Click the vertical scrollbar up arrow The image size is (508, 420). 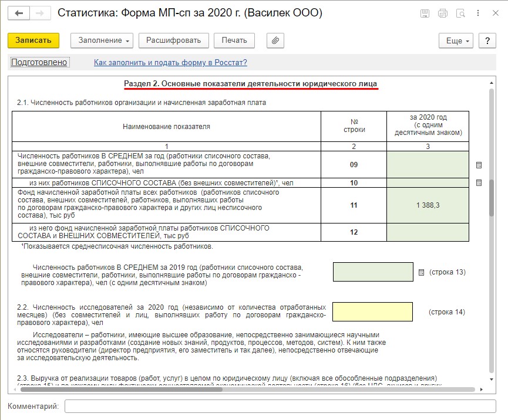492,83
